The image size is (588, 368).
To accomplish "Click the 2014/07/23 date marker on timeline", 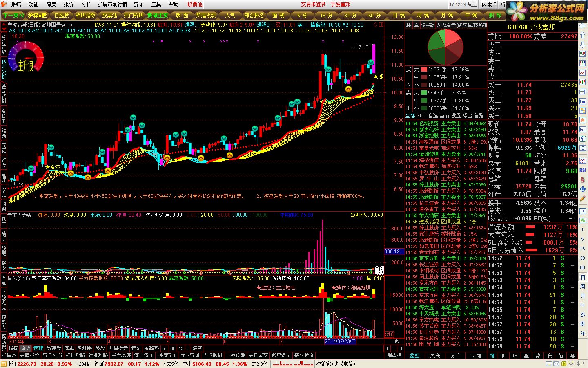I will pos(340,341).
